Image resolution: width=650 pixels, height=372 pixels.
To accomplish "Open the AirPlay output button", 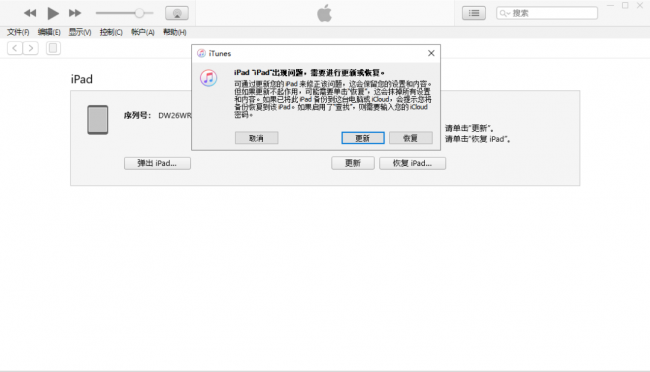I will coord(177,13).
